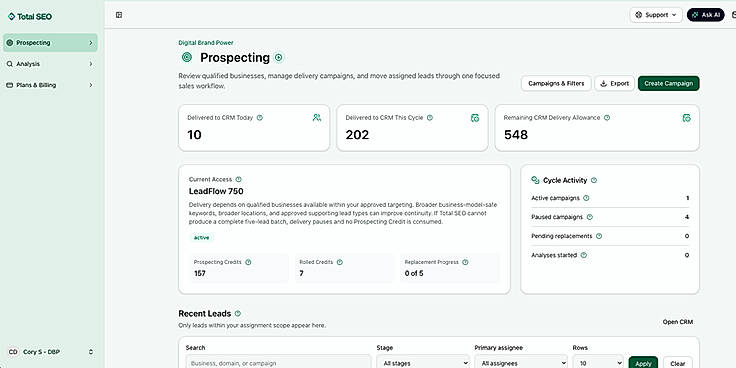Click help icon next to Prospecting Credits
The image size is (736, 368).
click(x=248, y=262)
